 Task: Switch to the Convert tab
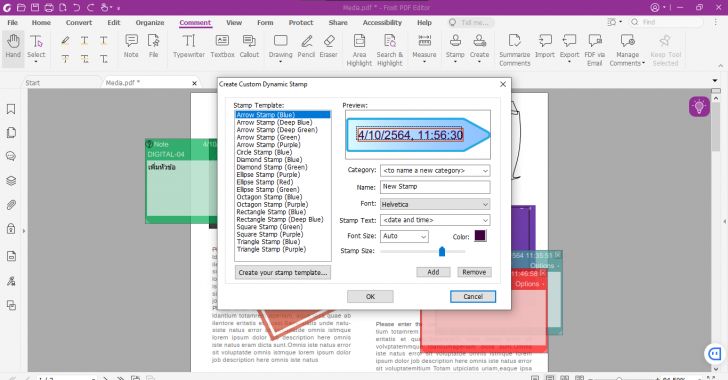[79, 22]
